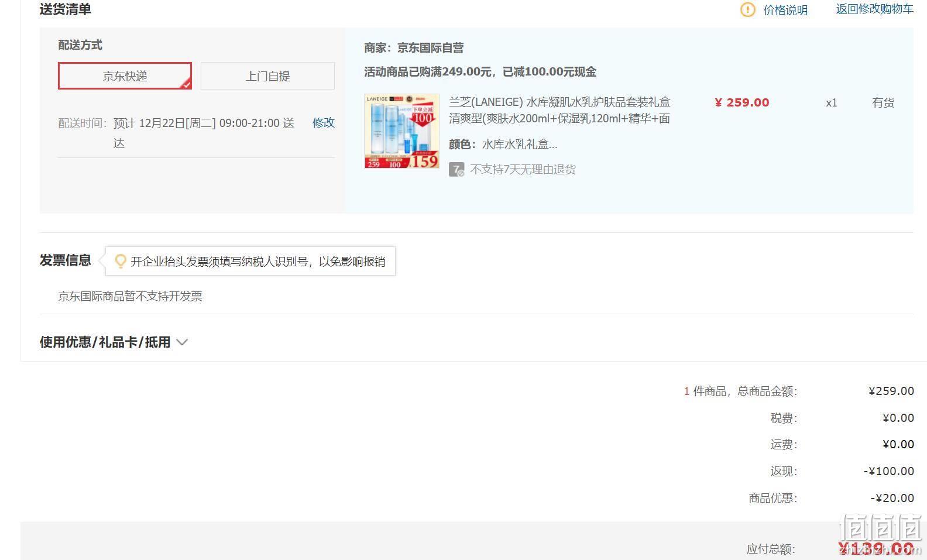Image resolution: width=927 pixels, height=560 pixels.
Task: Open the 兰芝(LANEIGE) 水库凝肌 product title
Action: 559,110
